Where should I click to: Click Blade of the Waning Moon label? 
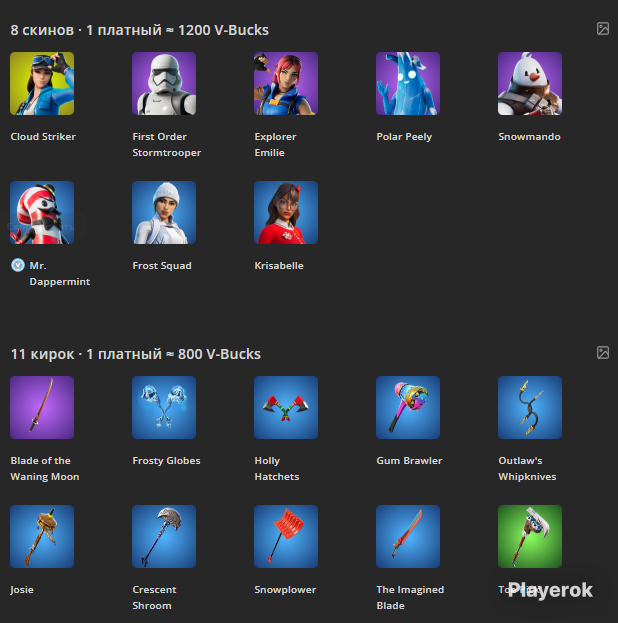pyautogui.click(x=45, y=468)
